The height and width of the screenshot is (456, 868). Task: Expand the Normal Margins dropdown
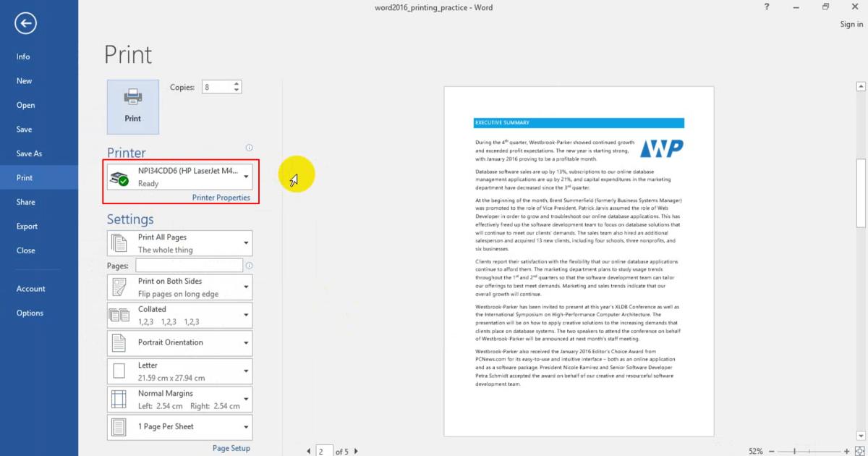[180, 399]
